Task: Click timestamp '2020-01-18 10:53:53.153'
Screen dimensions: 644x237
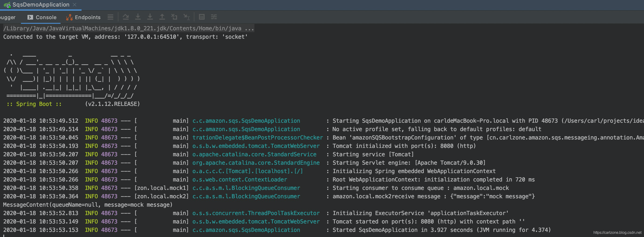Action: pos(41,230)
